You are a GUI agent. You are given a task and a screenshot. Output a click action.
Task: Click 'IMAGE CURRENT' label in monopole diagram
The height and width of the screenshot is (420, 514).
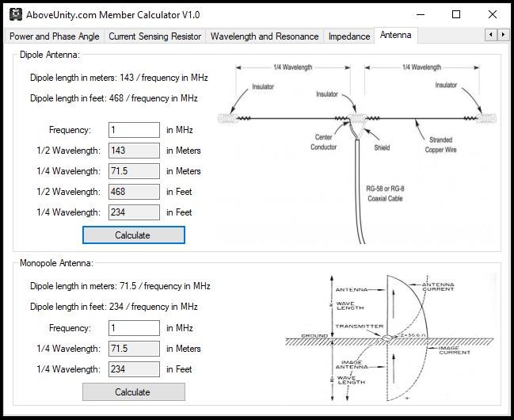coord(455,350)
